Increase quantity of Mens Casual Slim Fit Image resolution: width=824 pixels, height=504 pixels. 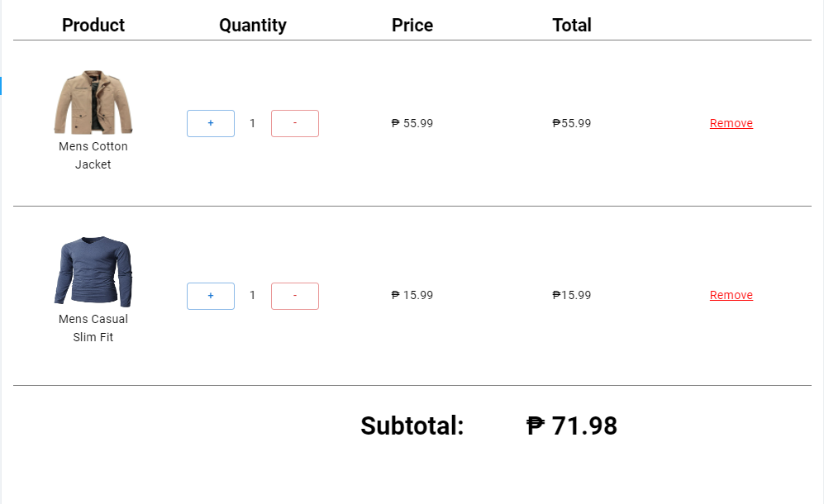click(x=211, y=296)
